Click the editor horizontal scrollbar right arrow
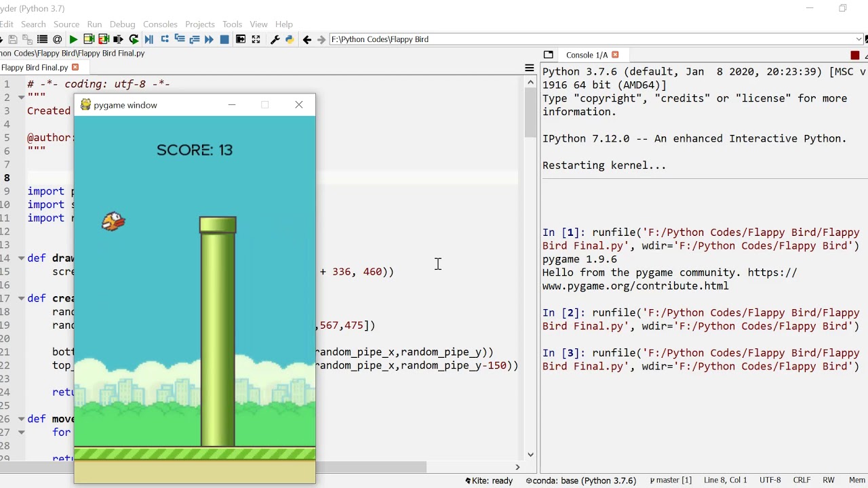Viewport: 868px width, 488px height. (x=517, y=467)
